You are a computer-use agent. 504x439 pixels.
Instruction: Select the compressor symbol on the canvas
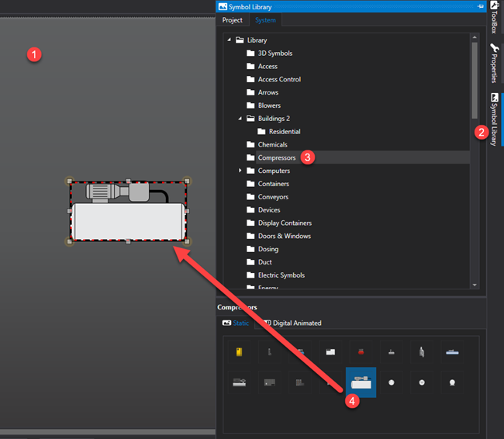point(128,211)
